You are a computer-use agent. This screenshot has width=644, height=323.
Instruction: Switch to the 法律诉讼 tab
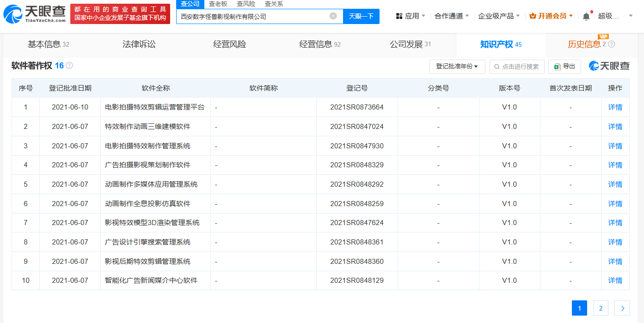pos(139,44)
